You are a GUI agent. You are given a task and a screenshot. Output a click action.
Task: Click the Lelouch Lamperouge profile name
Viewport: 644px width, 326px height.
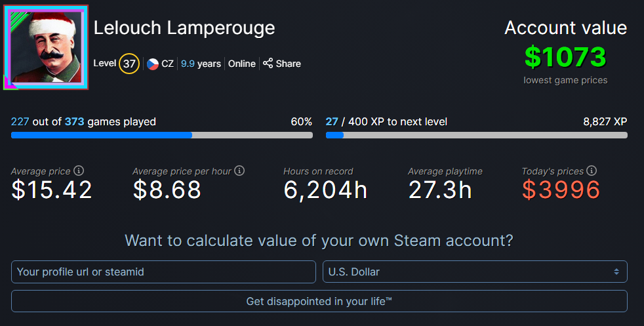click(184, 28)
